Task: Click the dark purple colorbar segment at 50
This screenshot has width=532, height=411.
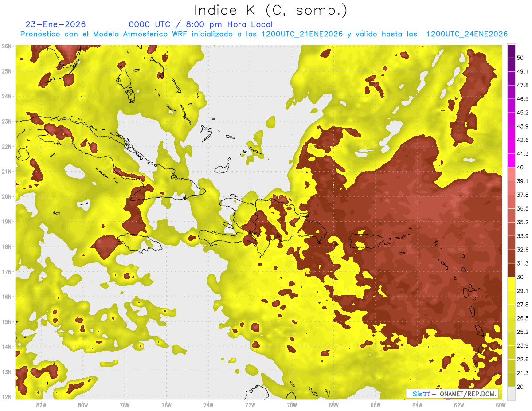Action: [511, 51]
